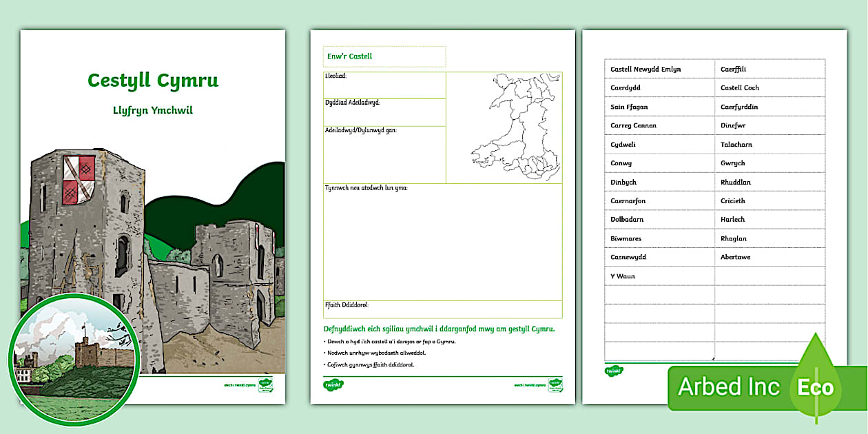This screenshot has width=868, height=434.
Task: Click the 'Cestyll Cymru' cover title
Action: click(153, 79)
